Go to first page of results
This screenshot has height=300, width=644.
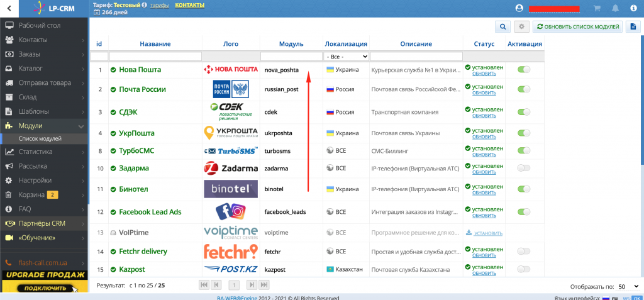pyautogui.click(x=204, y=285)
